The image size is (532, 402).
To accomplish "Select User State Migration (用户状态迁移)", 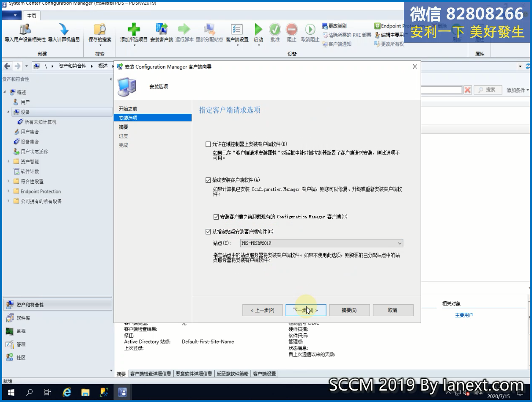I will click(x=34, y=151).
